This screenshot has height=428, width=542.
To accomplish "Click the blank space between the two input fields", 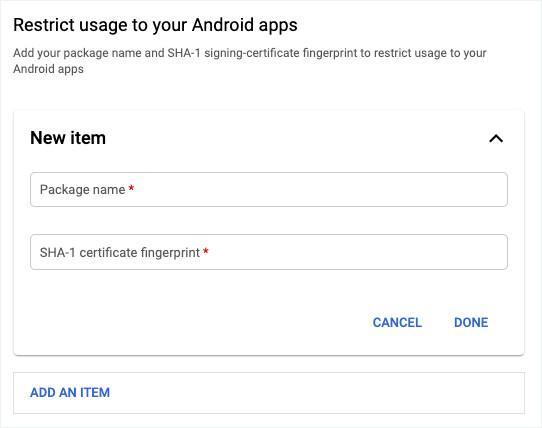I will tap(269, 221).
